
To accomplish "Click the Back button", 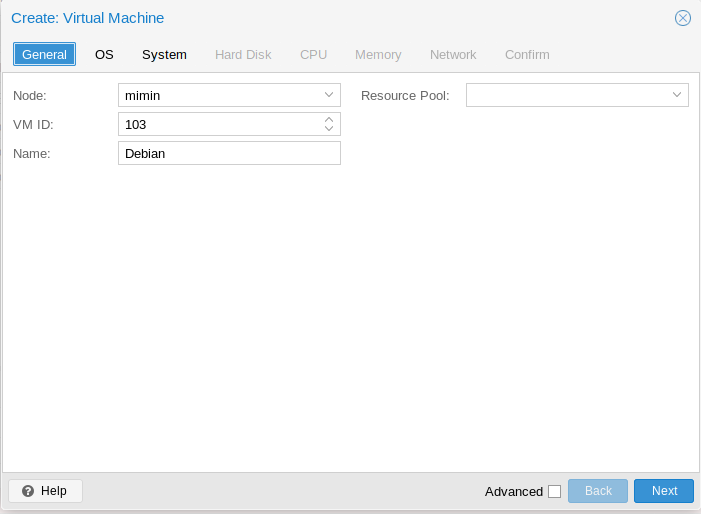I will point(598,491).
